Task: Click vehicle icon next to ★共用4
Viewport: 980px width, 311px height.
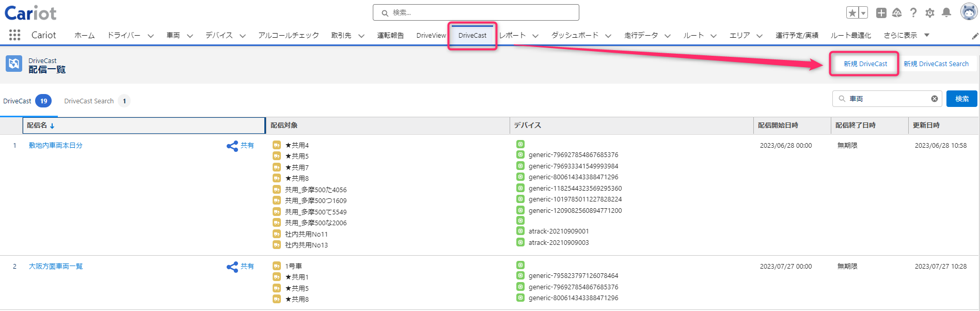Action: [x=277, y=145]
